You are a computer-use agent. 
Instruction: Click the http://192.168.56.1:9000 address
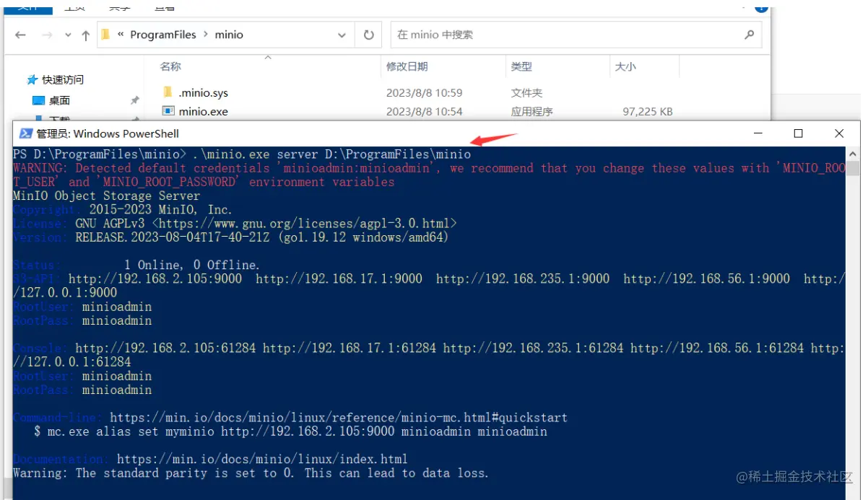tap(707, 279)
